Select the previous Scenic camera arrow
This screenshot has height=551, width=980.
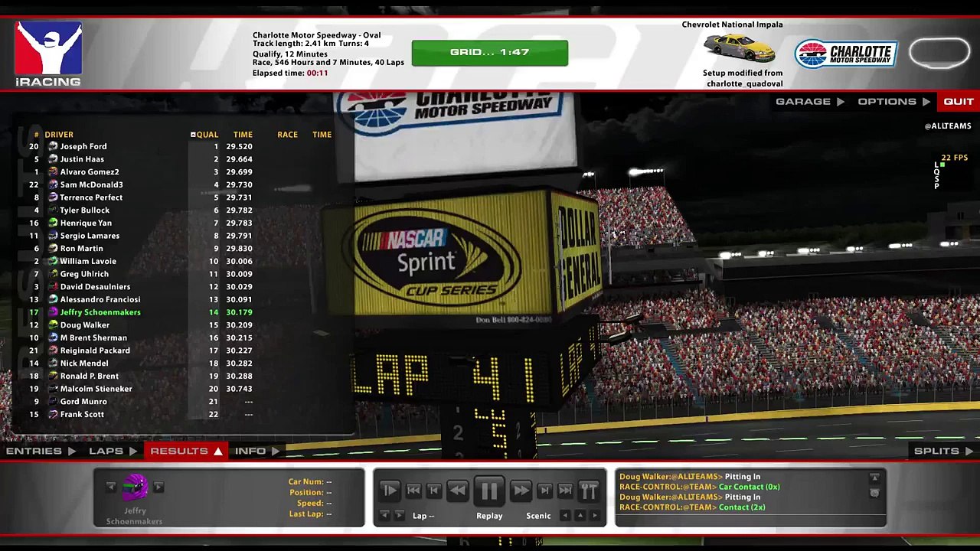tap(565, 515)
